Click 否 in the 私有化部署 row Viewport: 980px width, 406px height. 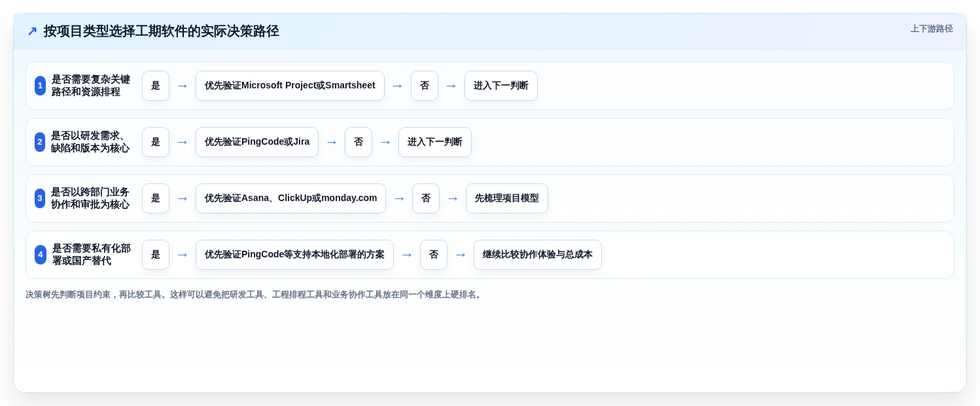coord(434,255)
